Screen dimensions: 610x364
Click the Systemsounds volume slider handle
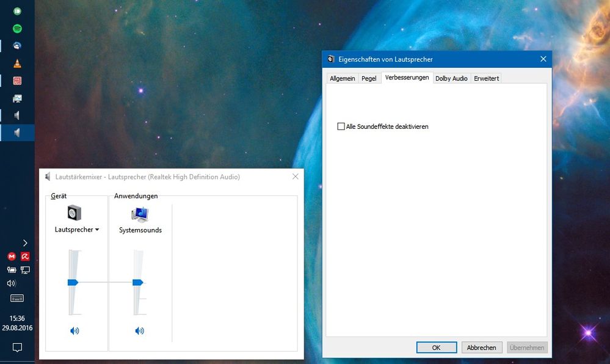137,282
